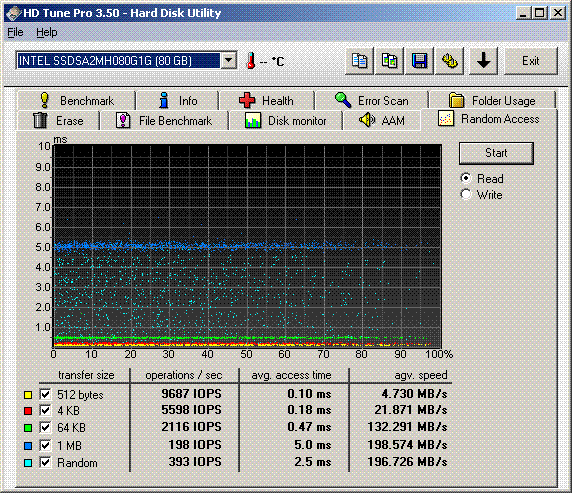Select the Write radio button
This screenshot has height=493, width=572.
click(466, 194)
